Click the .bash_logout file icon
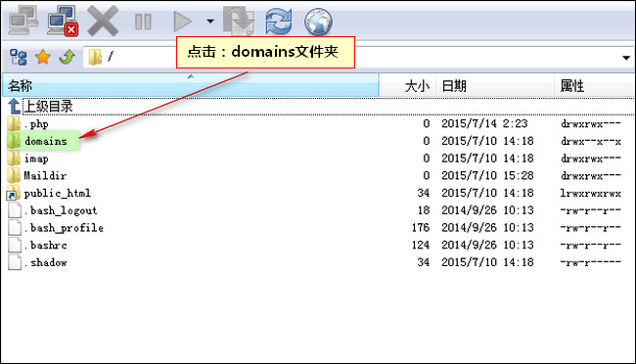The height and width of the screenshot is (364, 636). (x=15, y=210)
